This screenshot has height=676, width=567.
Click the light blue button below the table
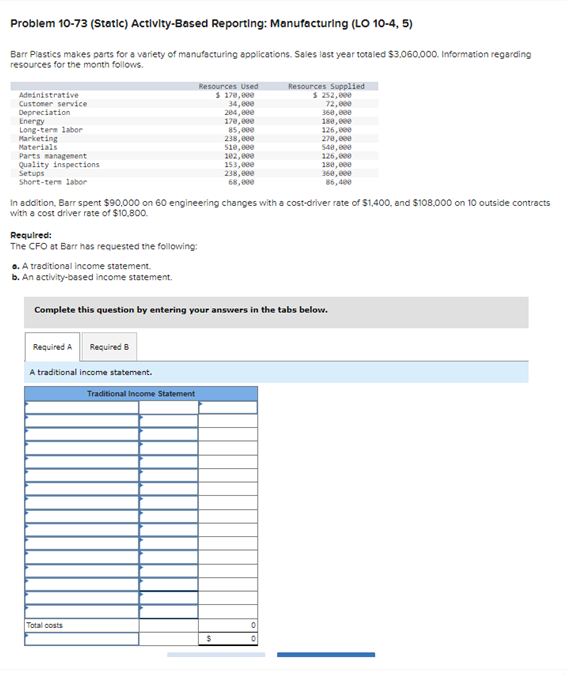coord(216,654)
